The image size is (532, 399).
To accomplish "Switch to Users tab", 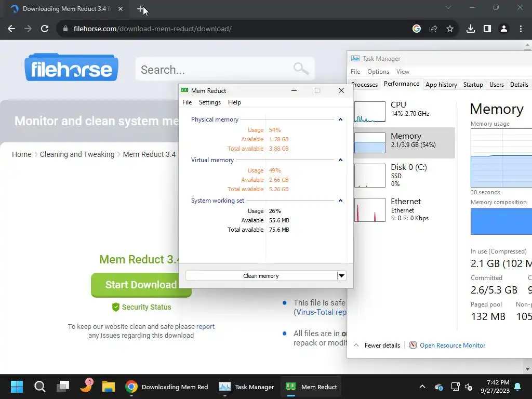I will coord(496,85).
